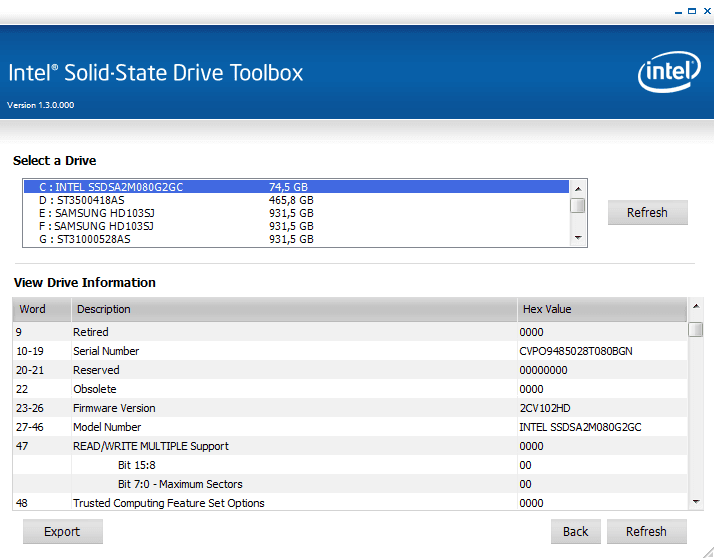Select the Obsolete row

click(350, 389)
